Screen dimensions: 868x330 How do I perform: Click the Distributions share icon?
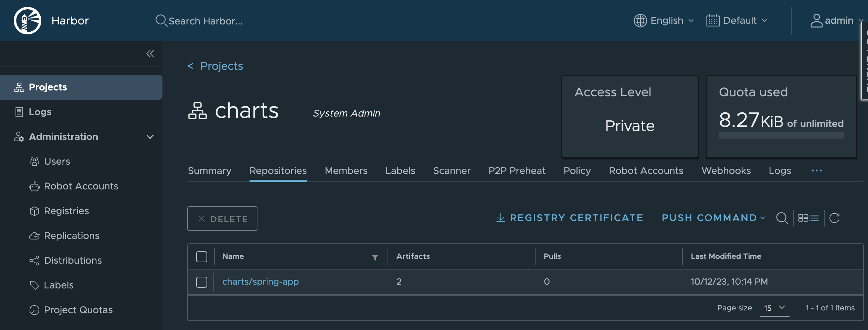tap(34, 261)
